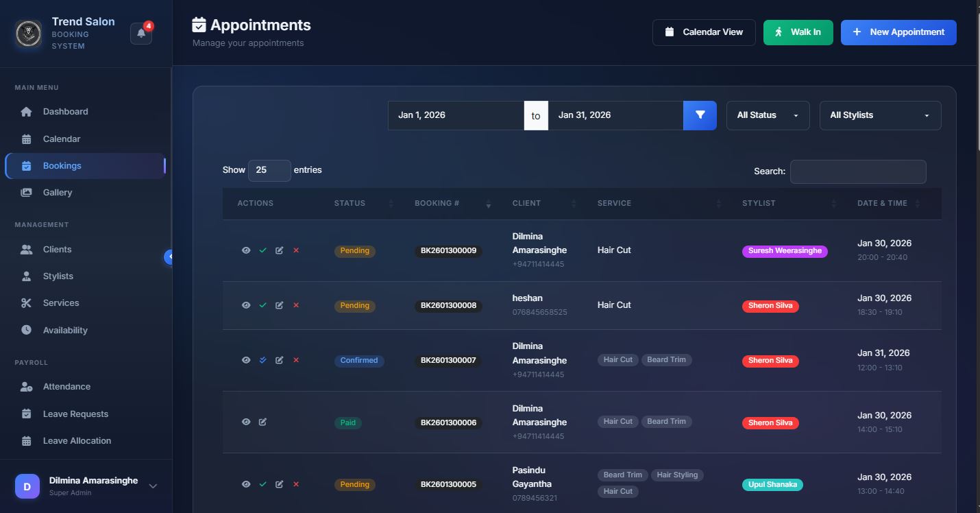This screenshot has height=513, width=980.
Task: View details of paid booking BK2601300006
Action: [246, 422]
